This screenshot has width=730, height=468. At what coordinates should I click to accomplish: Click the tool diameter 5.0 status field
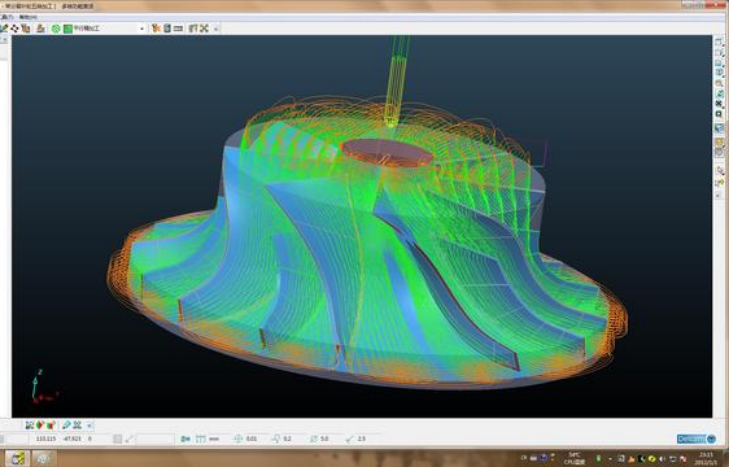click(324, 438)
